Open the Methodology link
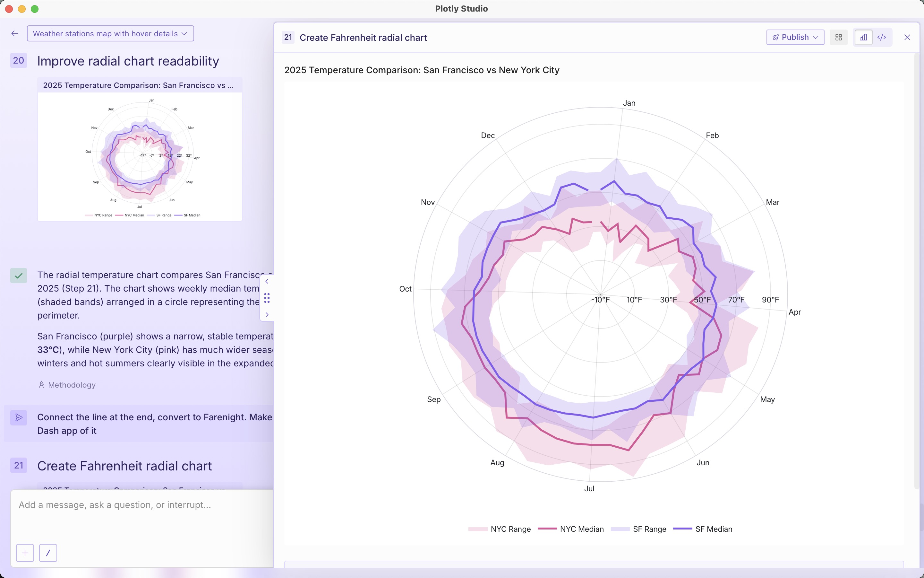Screen dimensions: 924x578 pyautogui.click(x=67, y=385)
